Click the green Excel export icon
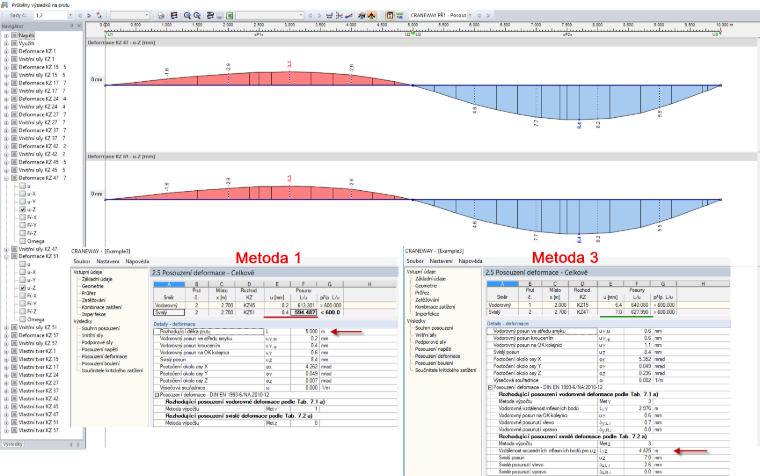The width and height of the screenshot is (760, 476). [229, 16]
